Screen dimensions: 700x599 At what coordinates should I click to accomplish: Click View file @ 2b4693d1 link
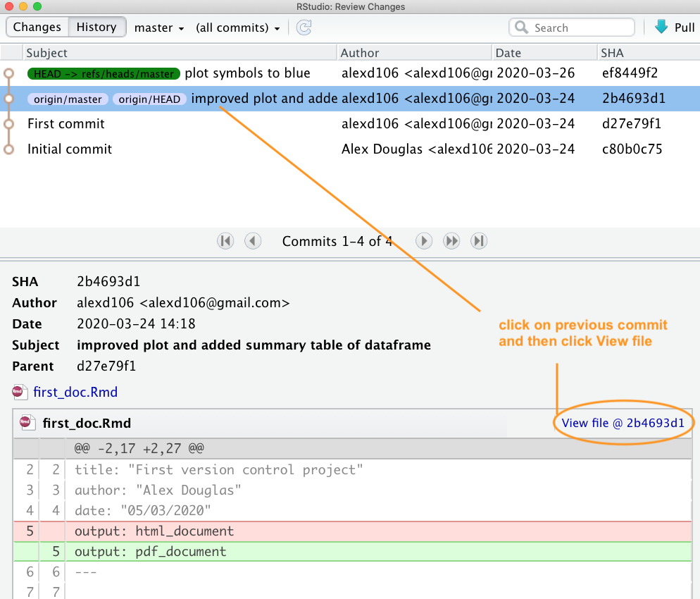[x=623, y=424]
